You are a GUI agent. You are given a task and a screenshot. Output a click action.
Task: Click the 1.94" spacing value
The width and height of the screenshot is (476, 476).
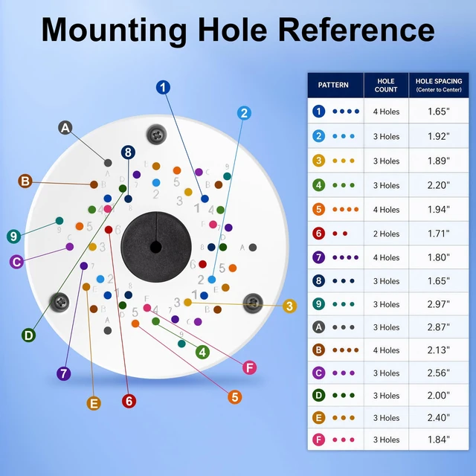pyautogui.click(x=439, y=209)
